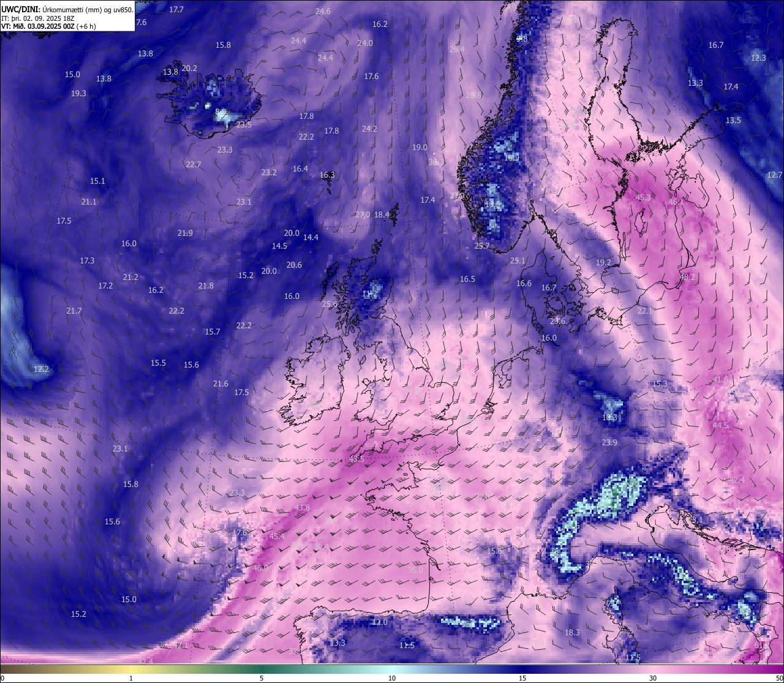Click the 23.9 map value
The image size is (784, 683).
(x=609, y=442)
